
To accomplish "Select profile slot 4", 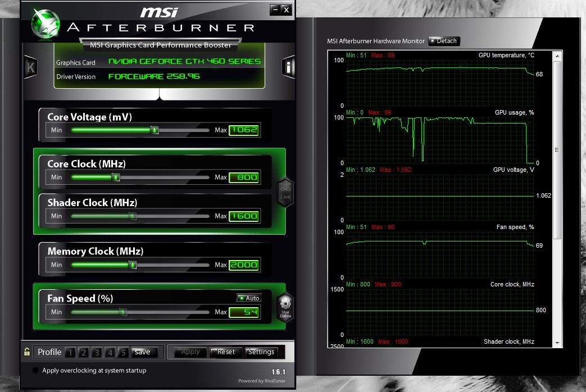I will tap(110, 352).
